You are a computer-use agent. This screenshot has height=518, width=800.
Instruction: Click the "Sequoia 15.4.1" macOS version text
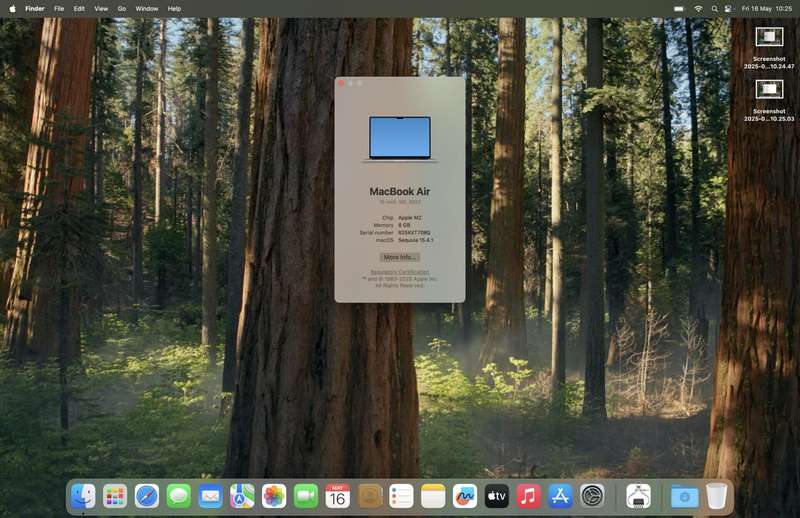coord(416,240)
